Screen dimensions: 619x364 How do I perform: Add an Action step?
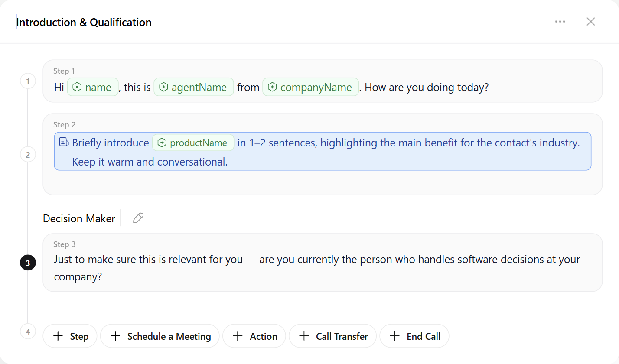[x=254, y=336]
